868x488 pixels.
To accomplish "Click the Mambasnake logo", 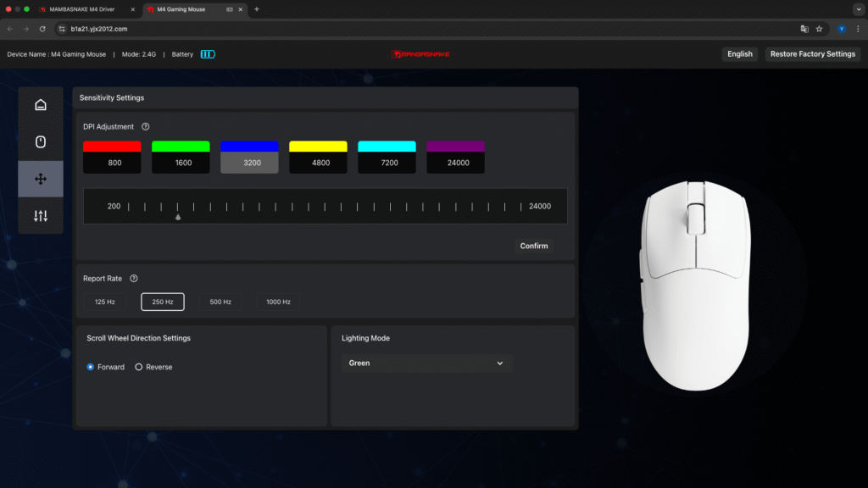I will click(x=420, y=54).
